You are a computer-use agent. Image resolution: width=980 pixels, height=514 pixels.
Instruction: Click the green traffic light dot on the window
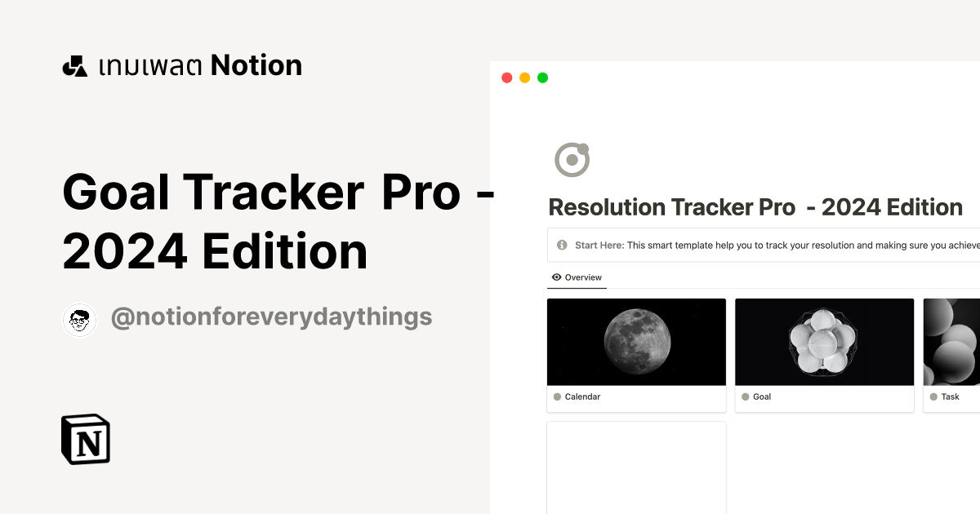[542, 78]
